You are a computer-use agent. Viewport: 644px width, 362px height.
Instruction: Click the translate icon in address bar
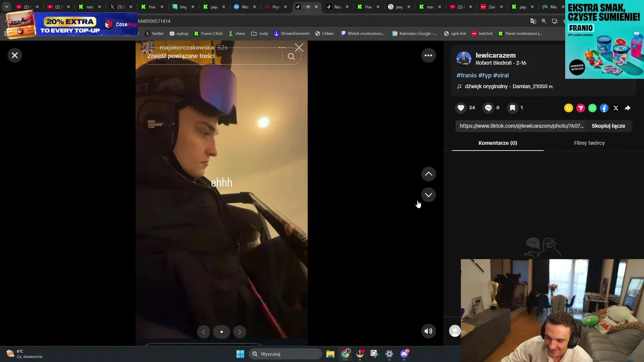coord(533,21)
